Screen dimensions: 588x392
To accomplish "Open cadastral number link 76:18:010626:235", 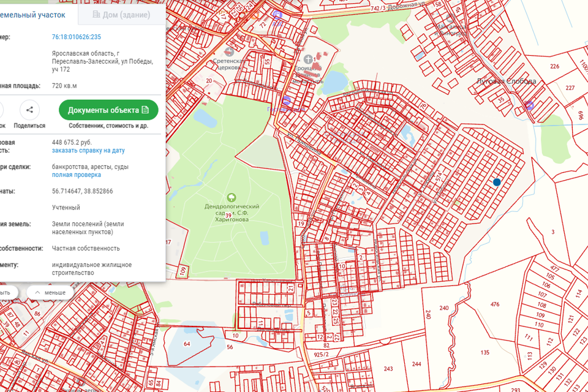I will click(77, 37).
